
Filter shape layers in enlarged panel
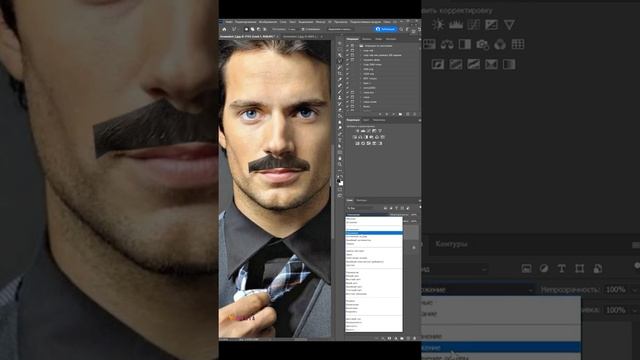(x=580, y=269)
